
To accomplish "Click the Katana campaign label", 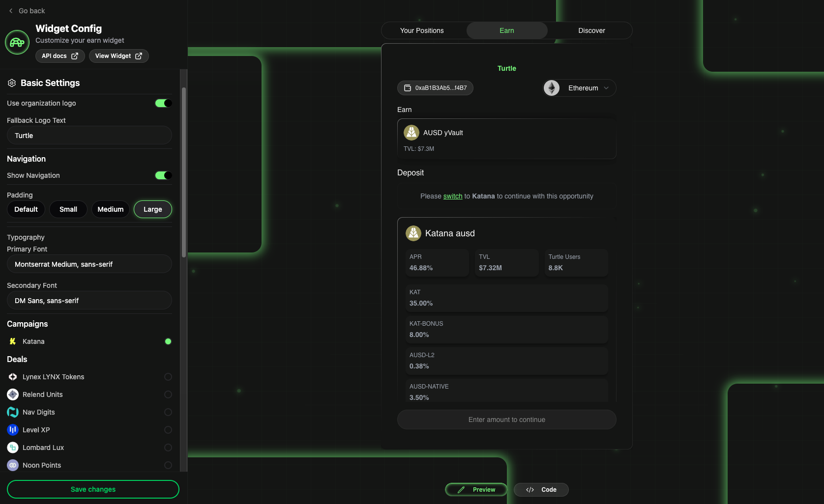I will point(33,341).
